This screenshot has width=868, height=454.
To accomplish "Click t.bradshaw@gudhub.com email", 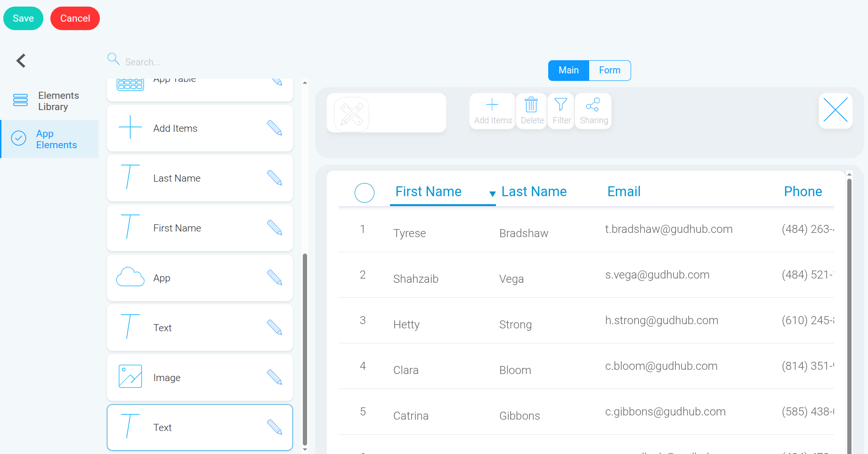I will coord(669,229).
